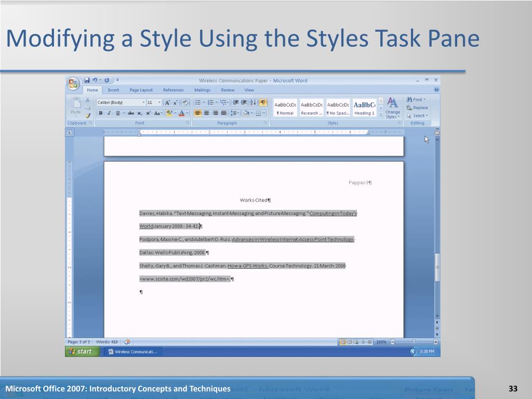Zoom in with the plus button
The height and width of the screenshot is (399, 532).
[436, 342]
